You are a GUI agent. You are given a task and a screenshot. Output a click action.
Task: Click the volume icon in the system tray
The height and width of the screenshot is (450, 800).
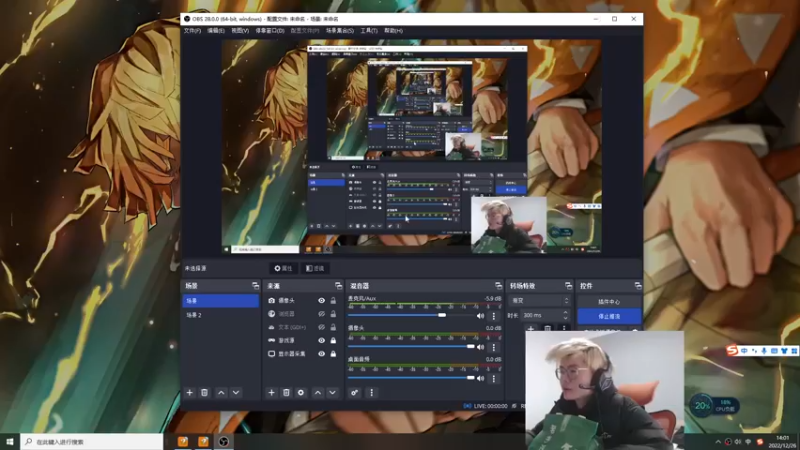coord(738,442)
